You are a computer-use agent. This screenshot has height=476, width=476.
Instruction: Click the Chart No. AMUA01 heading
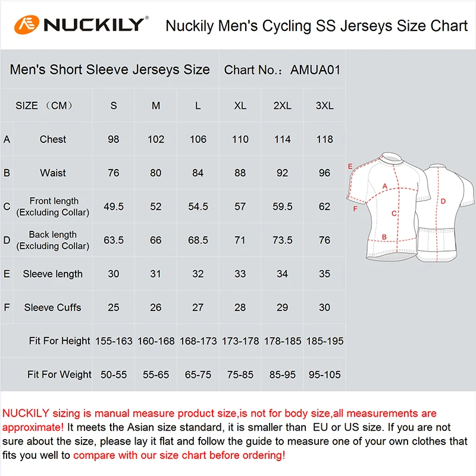282,70
